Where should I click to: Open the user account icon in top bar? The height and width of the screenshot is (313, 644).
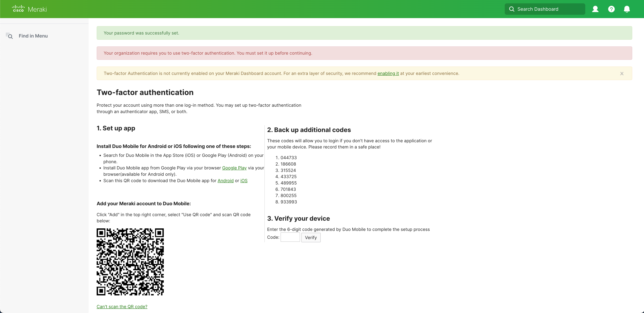click(x=595, y=9)
